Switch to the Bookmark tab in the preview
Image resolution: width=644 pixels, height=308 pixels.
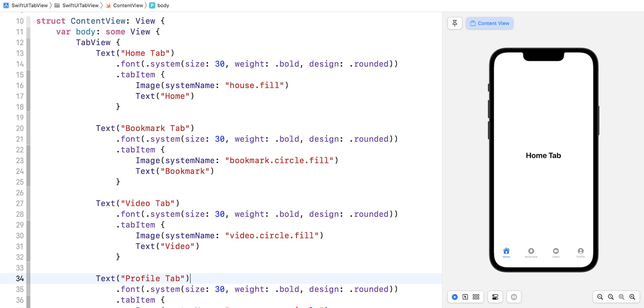[531, 253]
